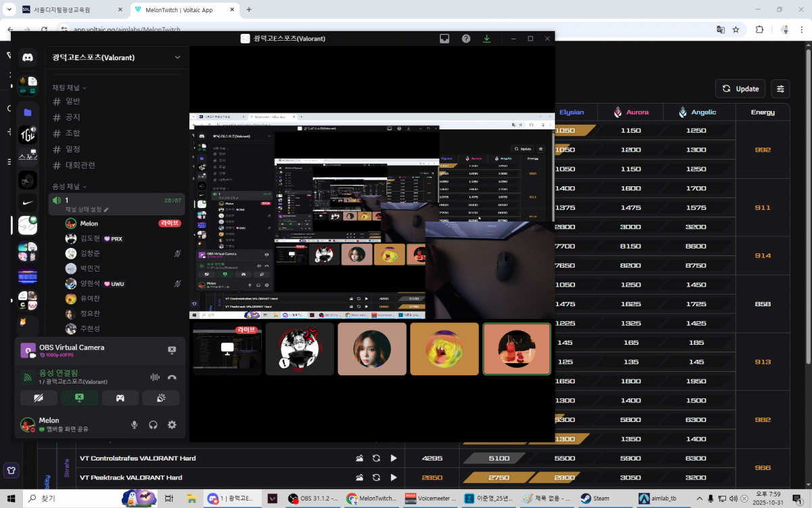Image resolution: width=812 pixels, height=508 pixels.
Task: Click the Discord home icon in the server sidebar
Action: pyautogui.click(x=28, y=58)
